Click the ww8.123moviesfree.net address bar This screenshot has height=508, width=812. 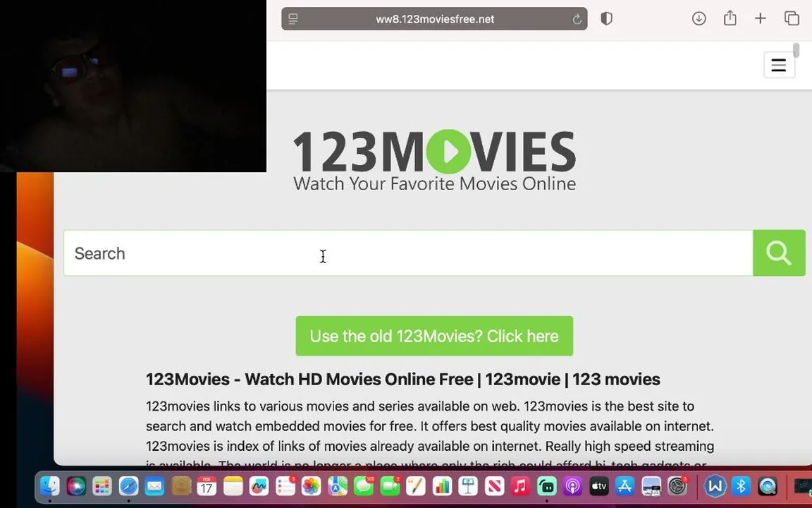pos(434,19)
